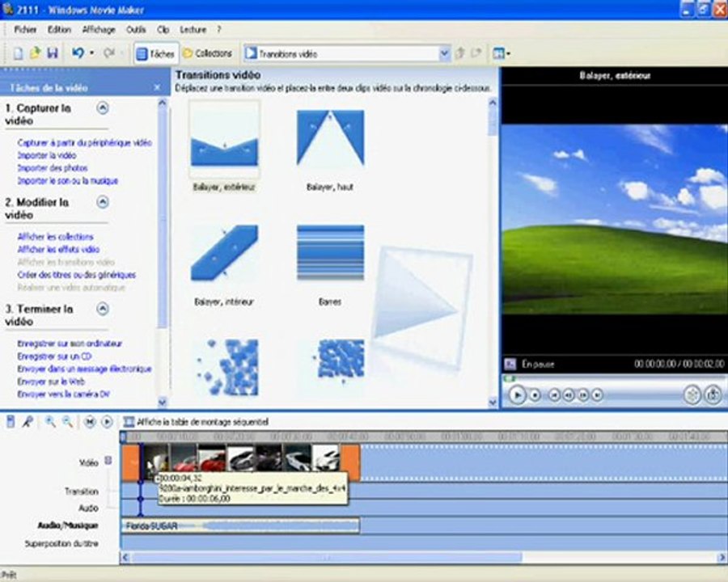Open the Transitions vidéo collection dropdown
The width and height of the screenshot is (728, 582).
(444, 54)
